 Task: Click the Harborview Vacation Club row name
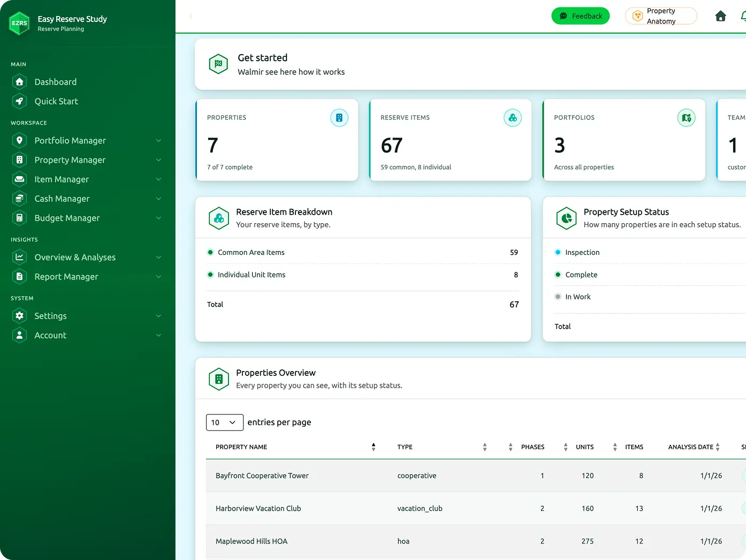pos(258,509)
